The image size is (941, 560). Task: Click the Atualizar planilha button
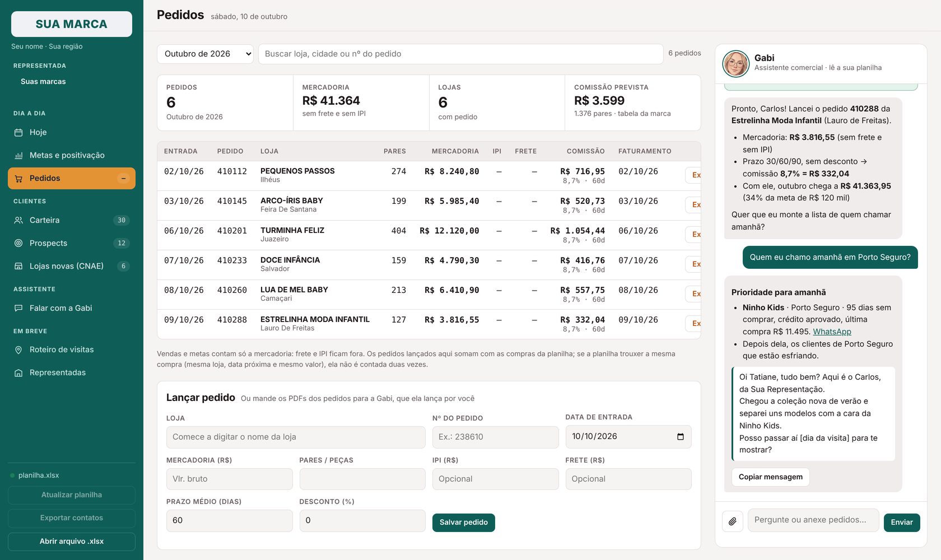pyautogui.click(x=72, y=495)
